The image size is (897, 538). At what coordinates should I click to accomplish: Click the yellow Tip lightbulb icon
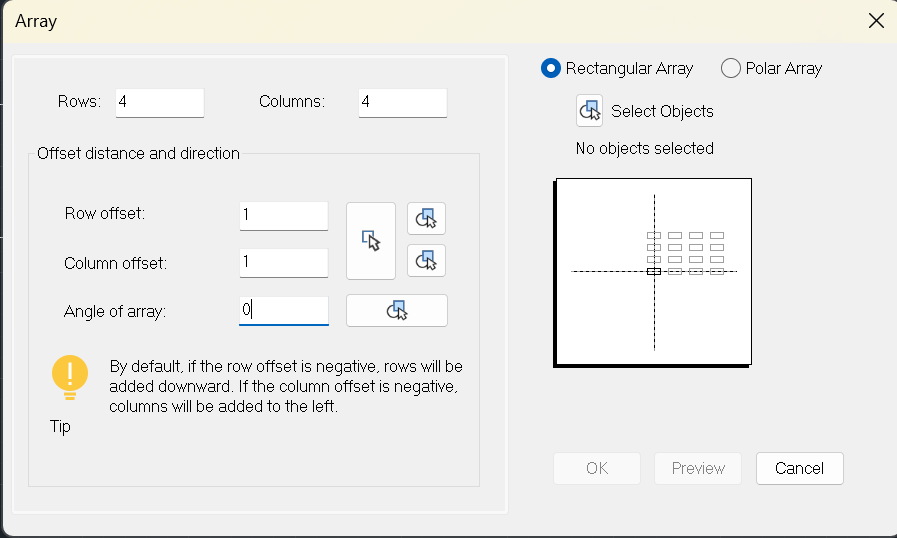coord(70,377)
